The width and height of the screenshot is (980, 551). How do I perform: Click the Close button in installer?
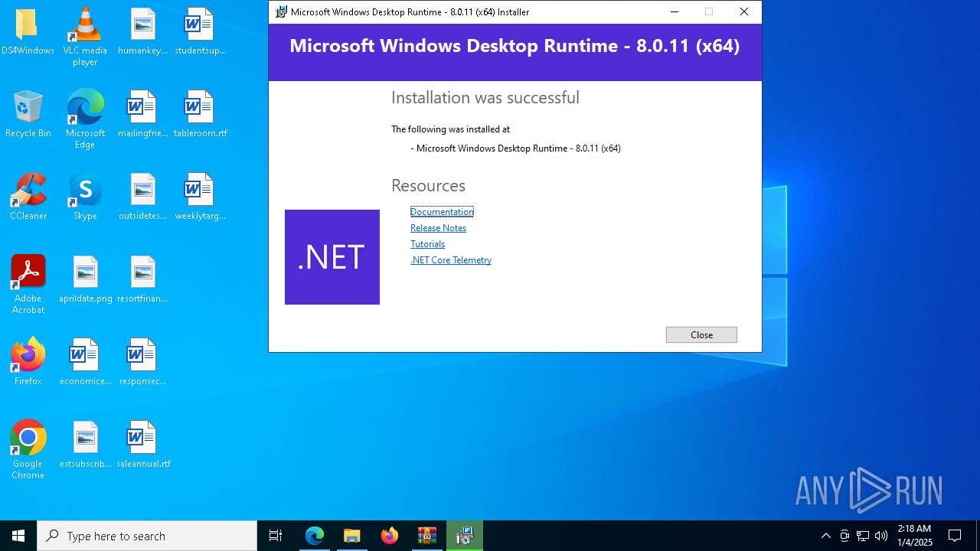(x=701, y=334)
